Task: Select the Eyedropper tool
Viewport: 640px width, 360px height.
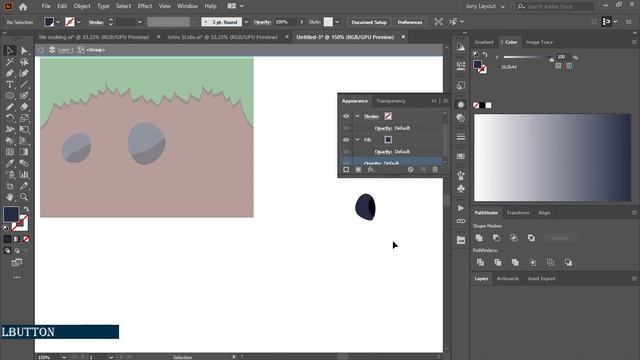Action: coord(10,163)
